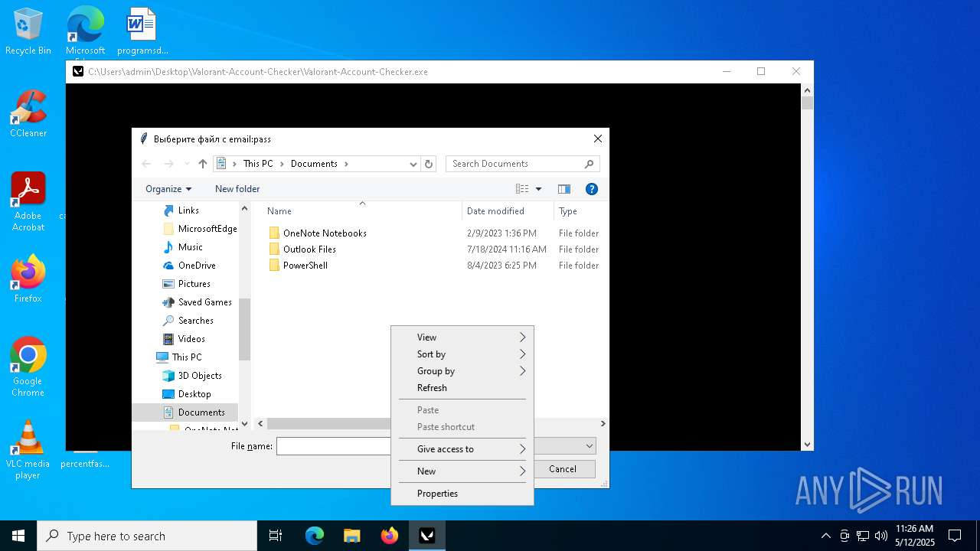Viewport: 980px width, 551px height.
Task: Open Google Chrome desktop shortcut
Action: pos(28,367)
